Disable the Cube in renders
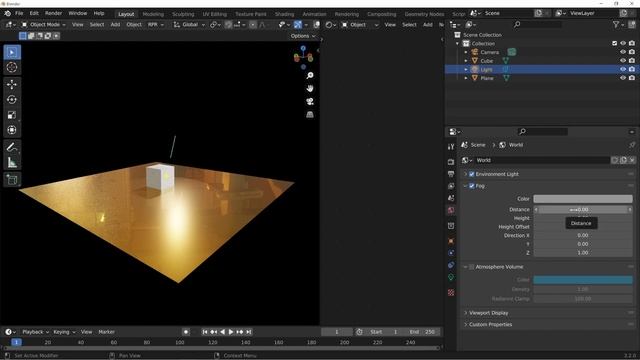Image resolution: width=640 pixels, height=360 pixels. [x=632, y=61]
